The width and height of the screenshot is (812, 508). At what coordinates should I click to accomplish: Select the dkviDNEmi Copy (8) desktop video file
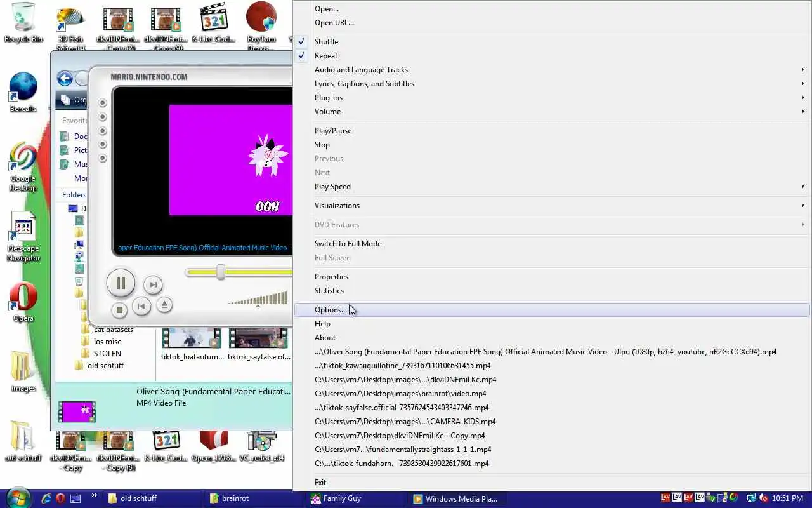(117, 451)
